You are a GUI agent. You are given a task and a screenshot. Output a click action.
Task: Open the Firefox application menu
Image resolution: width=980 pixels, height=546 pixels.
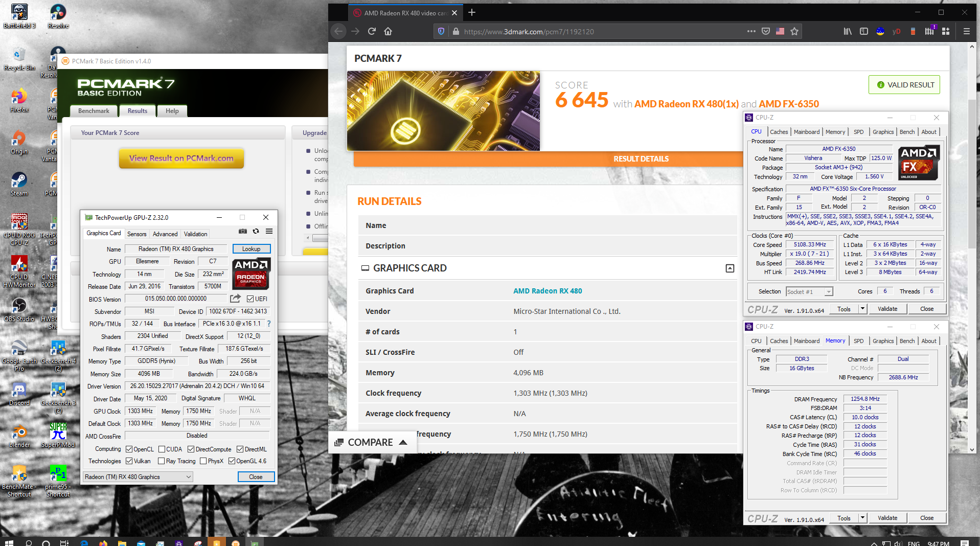pos(967,31)
